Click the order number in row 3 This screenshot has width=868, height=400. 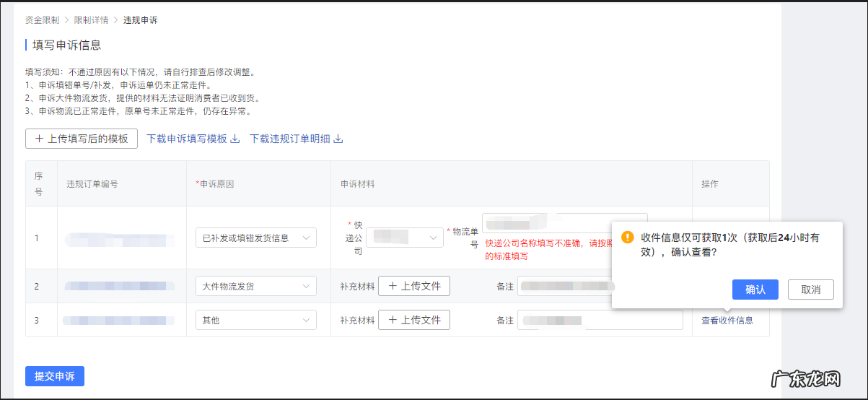point(118,320)
